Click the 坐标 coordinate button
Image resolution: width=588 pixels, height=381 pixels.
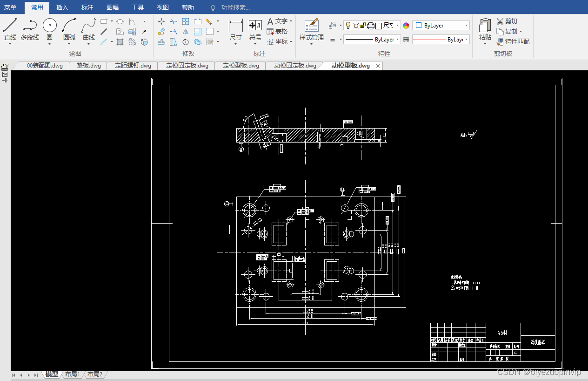pyautogui.click(x=277, y=41)
